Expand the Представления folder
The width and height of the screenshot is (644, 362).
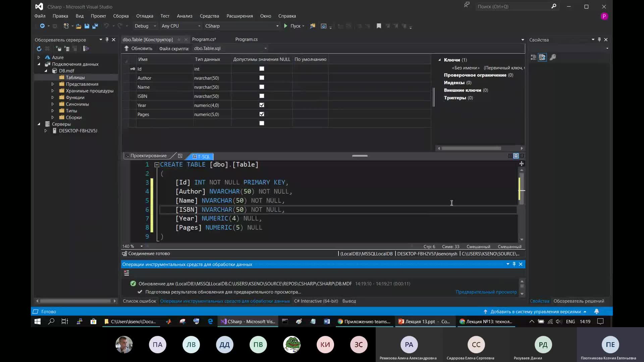pyautogui.click(x=53, y=84)
